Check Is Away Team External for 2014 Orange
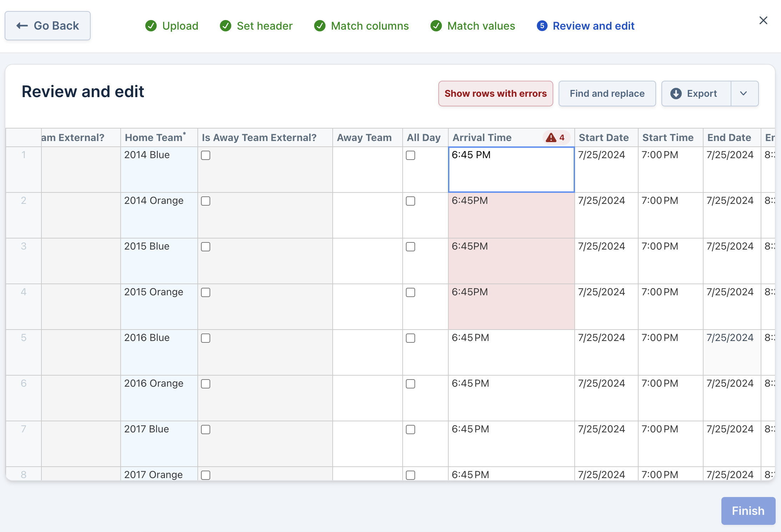 point(206,201)
